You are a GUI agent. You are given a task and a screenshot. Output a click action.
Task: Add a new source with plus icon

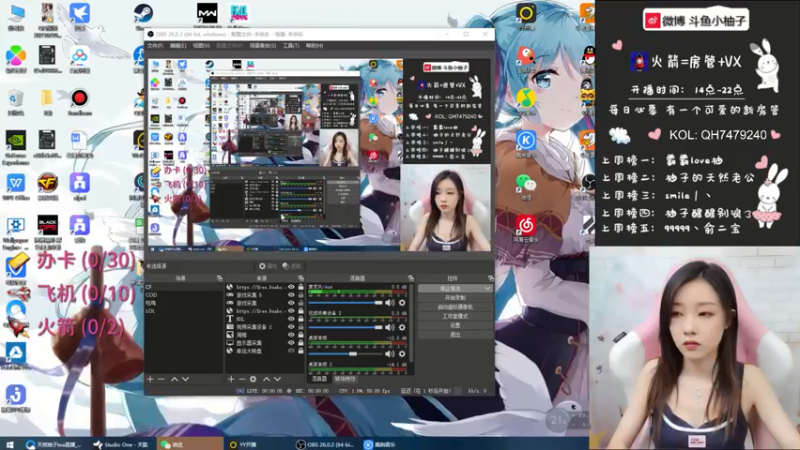tap(231, 379)
